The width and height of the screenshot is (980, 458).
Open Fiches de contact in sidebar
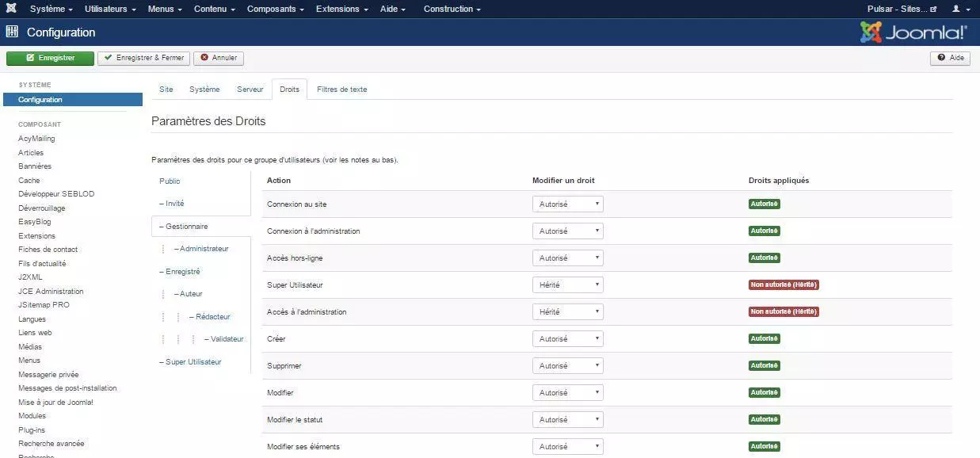coord(48,250)
